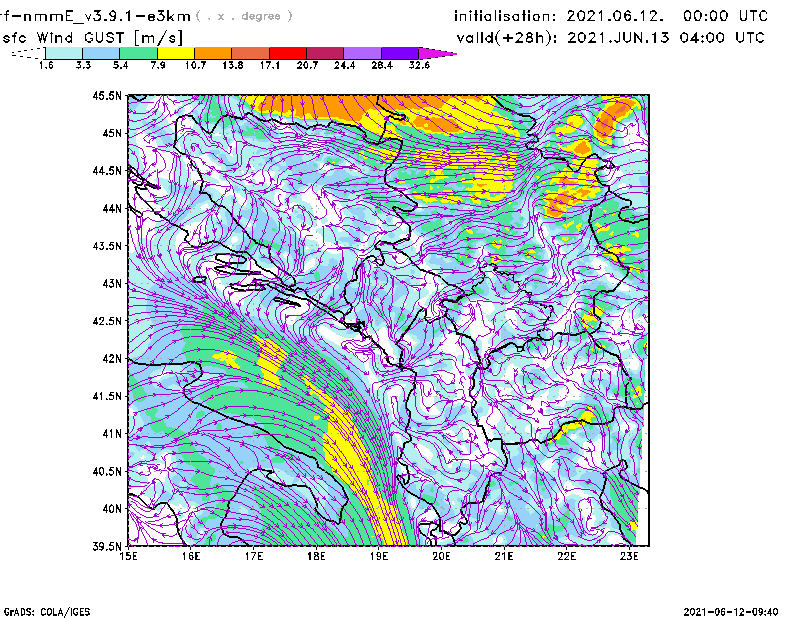Viewport: 800px width, 618px height.
Task: Select the violet legend swatch (28.4–32.6)
Action: coord(400,53)
